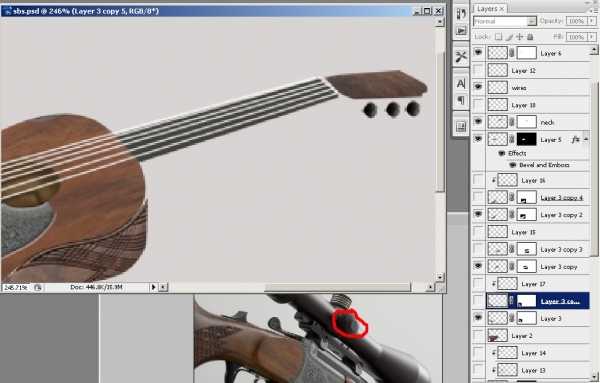The height and width of the screenshot is (383, 600).
Task: Collapse Layer 5 effects arrow
Action: pyautogui.click(x=586, y=139)
